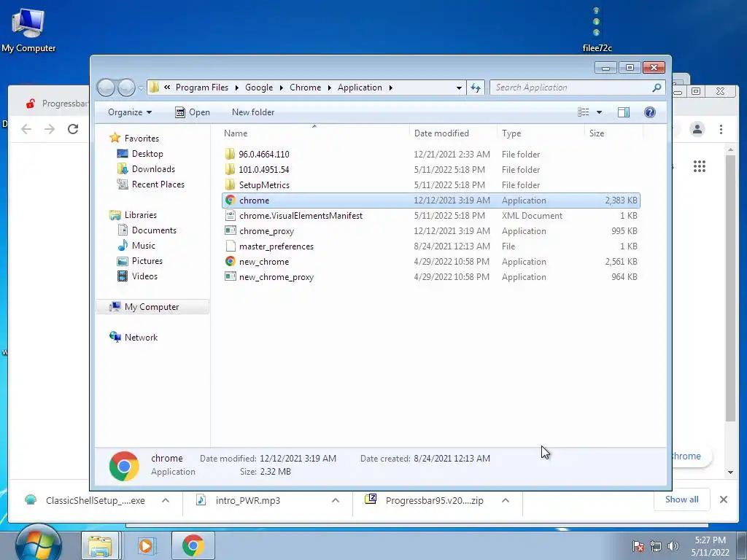Open Windows Start menu

click(x=38, y=545)
